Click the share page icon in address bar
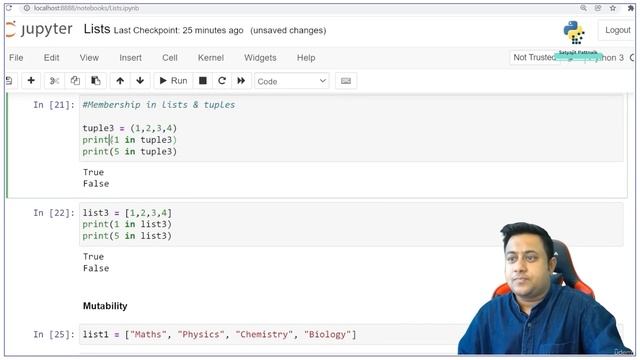 tap(598, 8)
